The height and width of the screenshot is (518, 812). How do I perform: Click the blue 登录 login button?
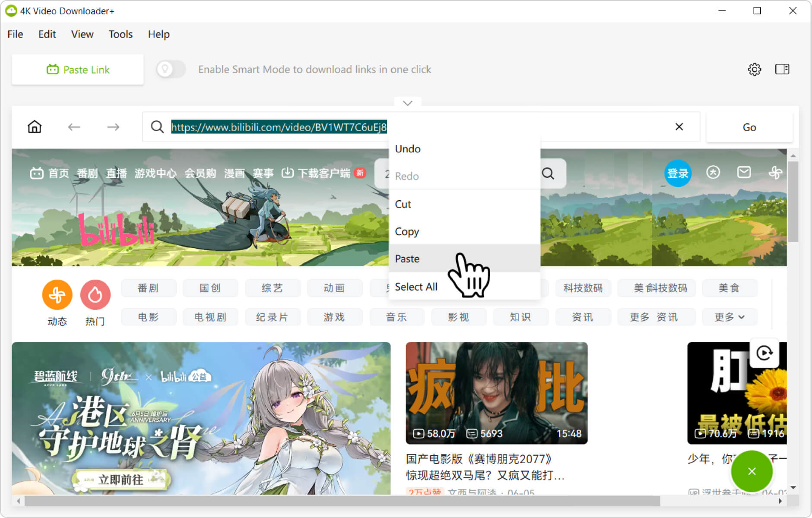click(x=678, y=173)
